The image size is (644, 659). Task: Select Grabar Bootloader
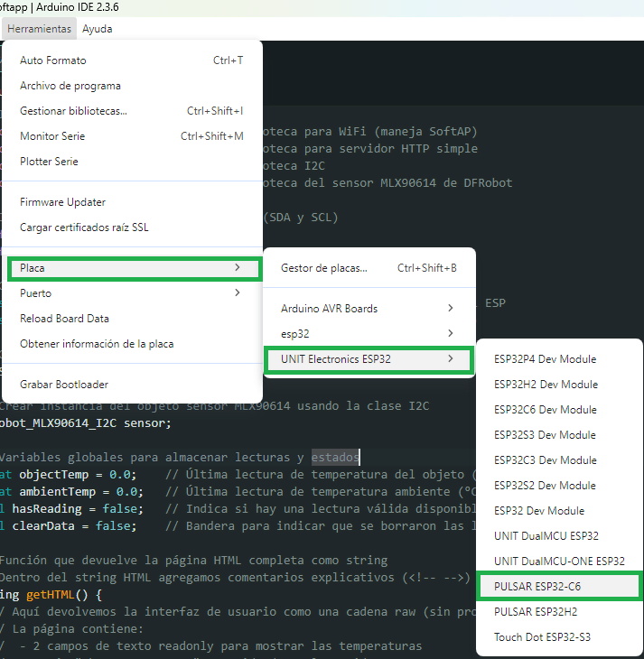(x=132, y=385)
